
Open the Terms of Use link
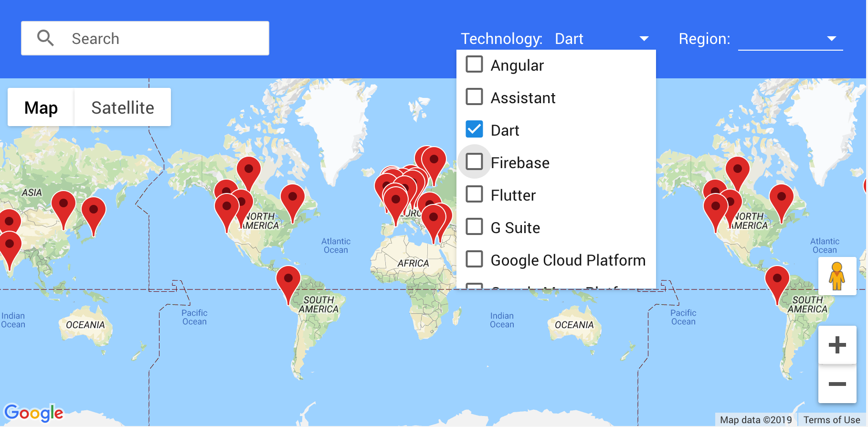pos(832,420)
